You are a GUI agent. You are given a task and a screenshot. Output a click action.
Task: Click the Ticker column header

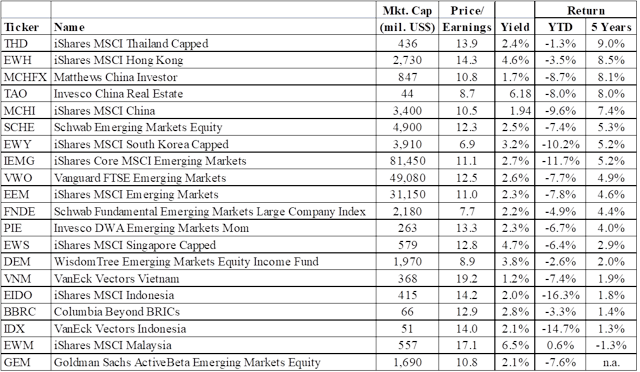click(21, 27)
